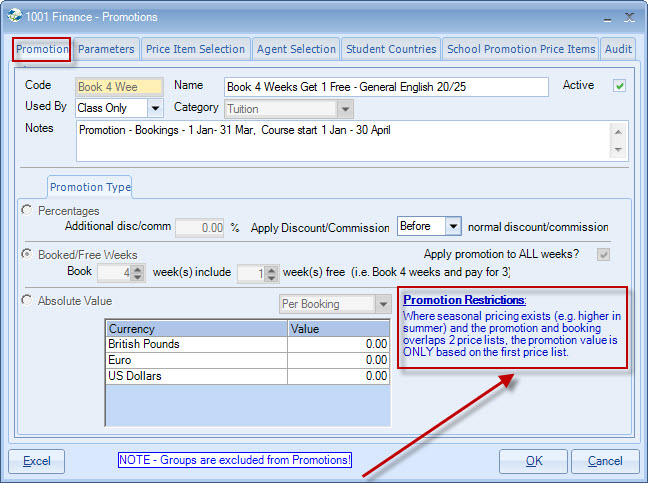
Task: Minimize the Promotions window
Action: pyautogui.click(x=604, y=17)
